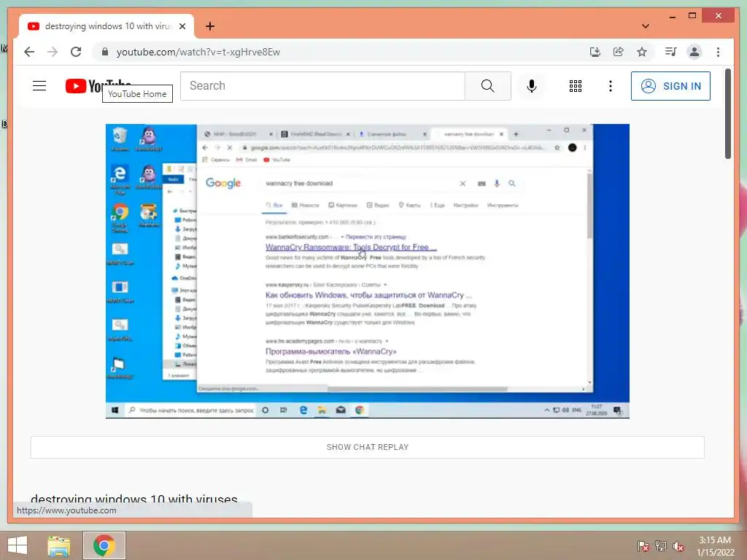Click the YouTube logo
This screenshot has width=747, height=560.
pos(98,86)
